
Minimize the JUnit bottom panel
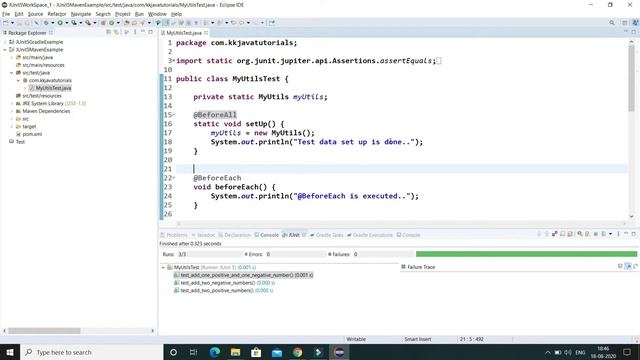[x=626, y=233]
